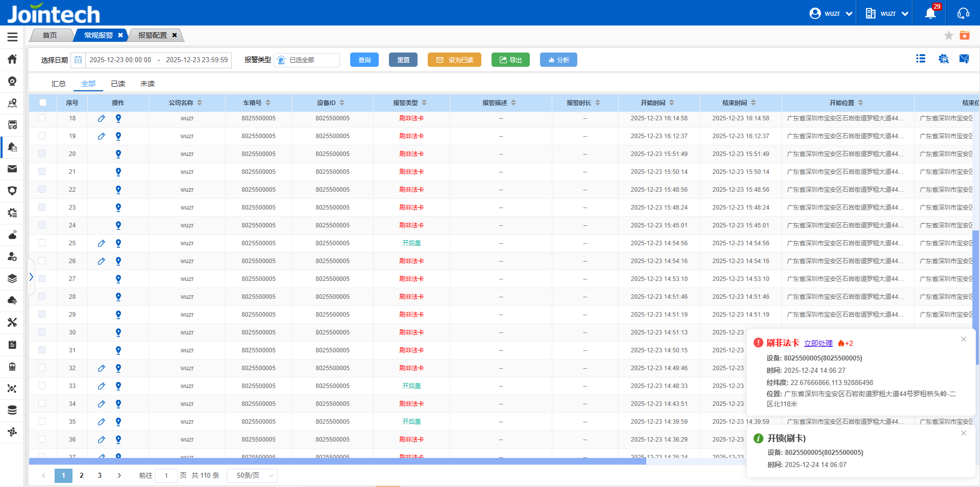Open the 报警类型 filter dropdown

point(307,60)
